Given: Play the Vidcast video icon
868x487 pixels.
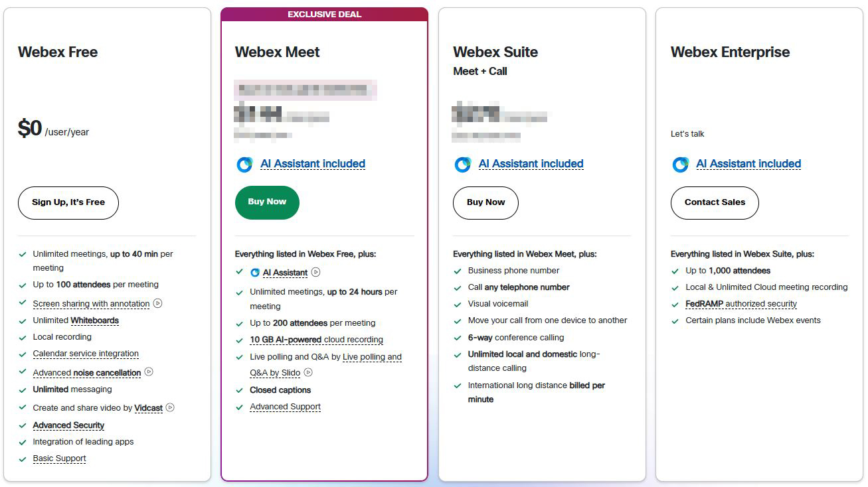Looking at the screenshot, I should [169, 407].
